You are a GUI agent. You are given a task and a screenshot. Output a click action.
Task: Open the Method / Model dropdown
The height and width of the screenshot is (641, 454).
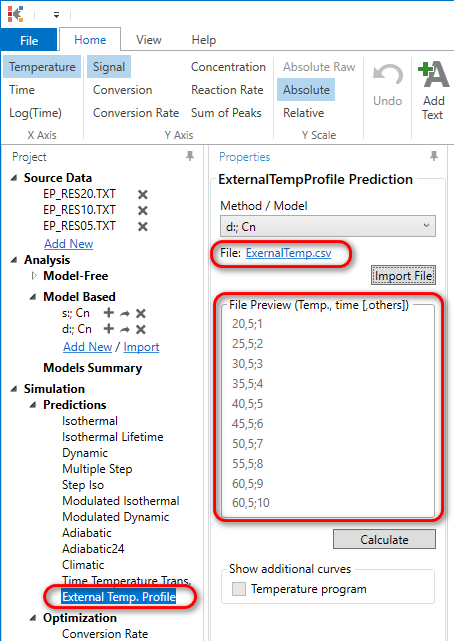pyautogui.click(x=328, y=226)
